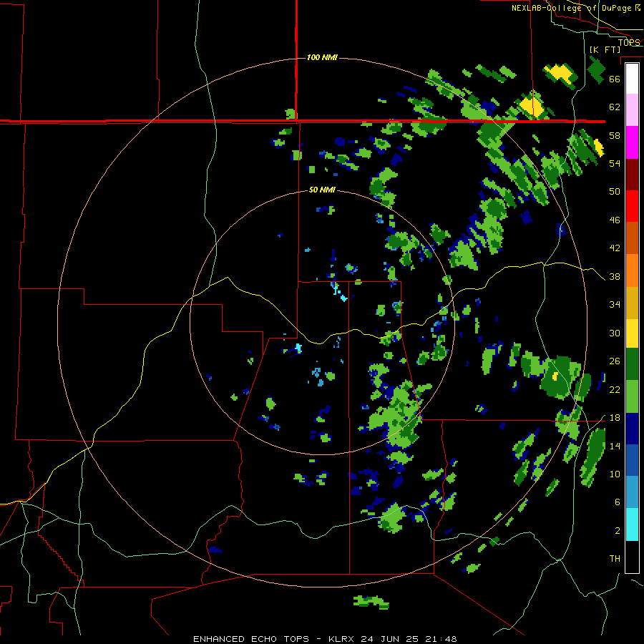
Task: Click the white color band above the 66 label
Action: pos(632,79)
